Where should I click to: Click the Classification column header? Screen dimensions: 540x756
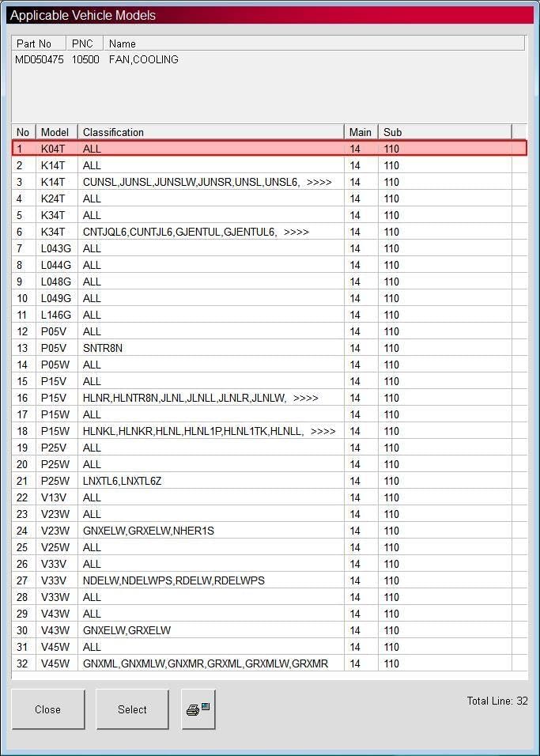pyautogui.click(x=210, y=132)
